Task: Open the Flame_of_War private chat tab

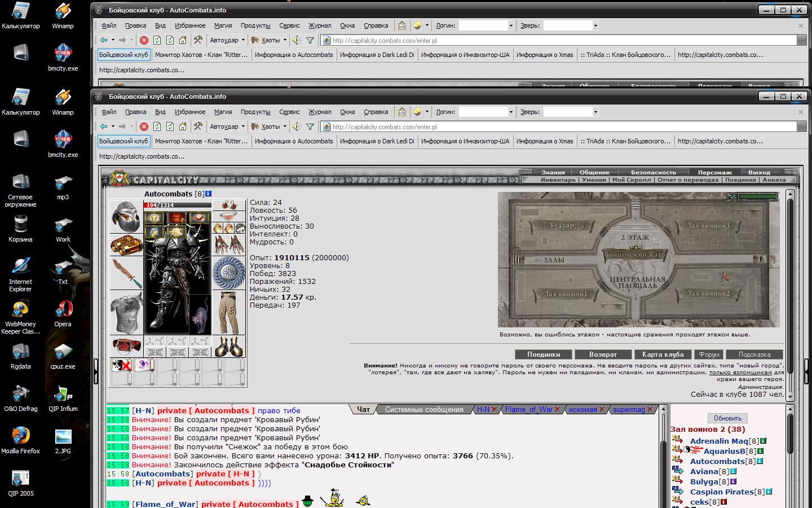Action: (529, 410)
